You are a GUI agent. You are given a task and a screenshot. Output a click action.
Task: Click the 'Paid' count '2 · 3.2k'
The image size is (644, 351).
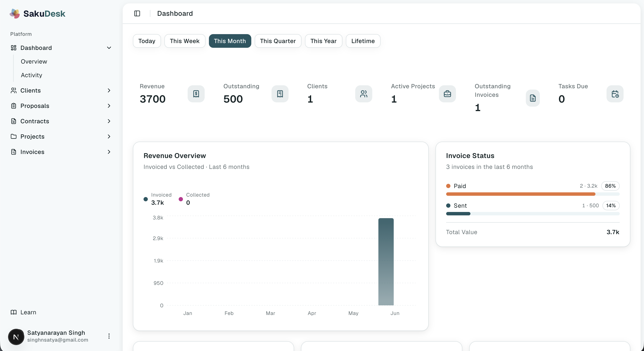coord(588,186)
